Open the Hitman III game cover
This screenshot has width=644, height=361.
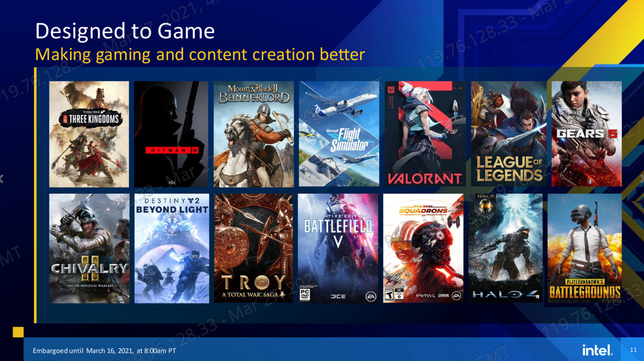(171, 134)
